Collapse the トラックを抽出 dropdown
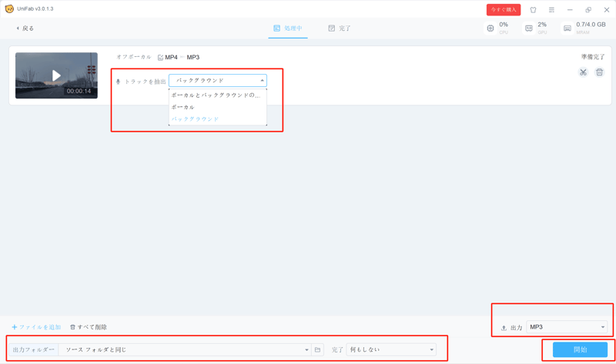This screenshot has width=616, height=364. (262, 80)
